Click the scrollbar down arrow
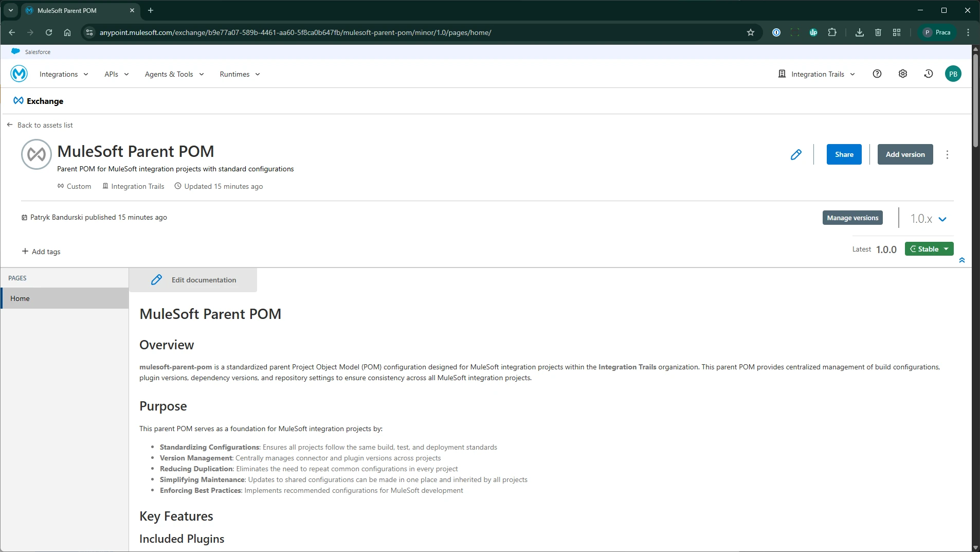 [975, 547]
